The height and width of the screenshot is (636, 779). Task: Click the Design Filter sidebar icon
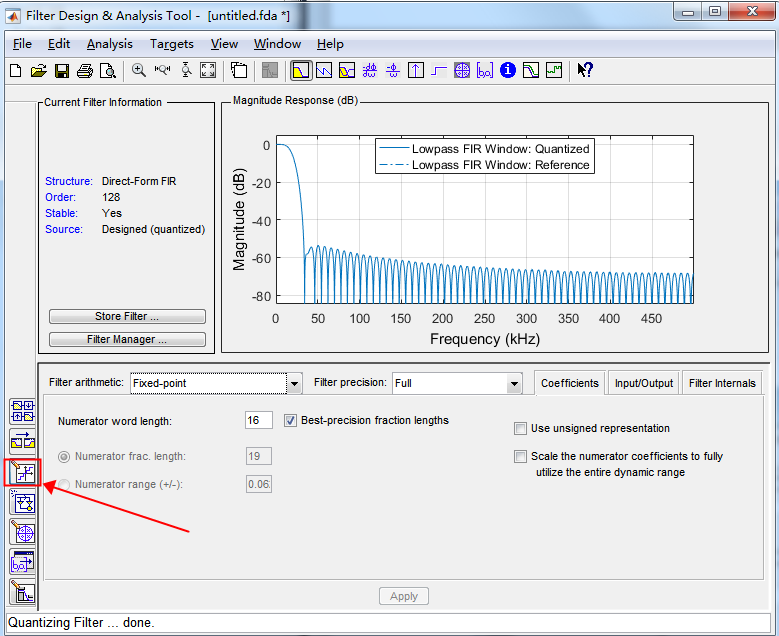click(x=22, y=591)
